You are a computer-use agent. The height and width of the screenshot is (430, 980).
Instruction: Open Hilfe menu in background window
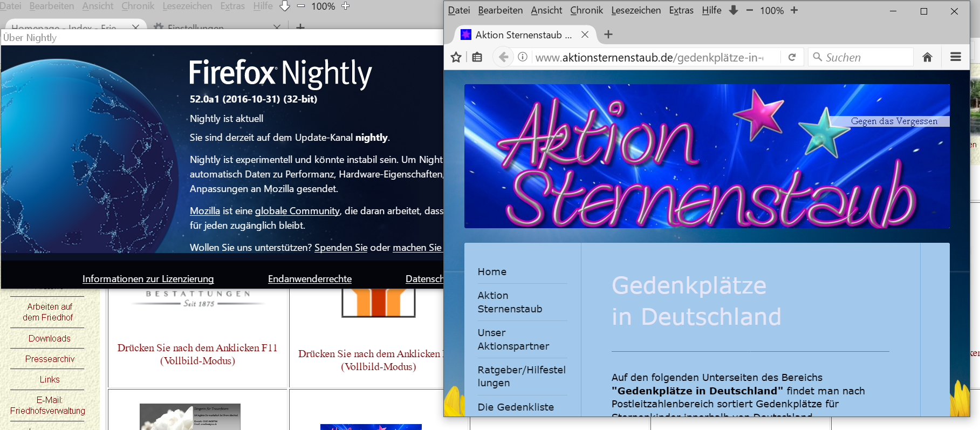click(263, 6)
